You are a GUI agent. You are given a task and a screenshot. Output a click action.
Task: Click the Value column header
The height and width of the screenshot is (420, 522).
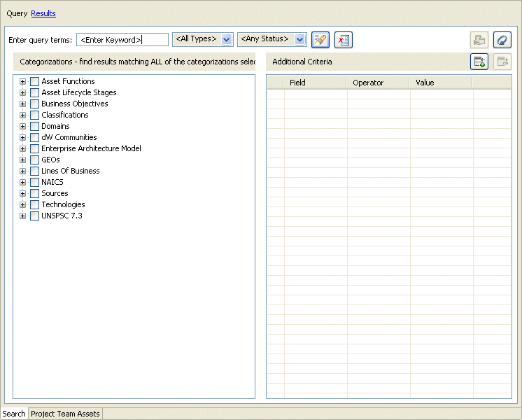click(x=441, y=83)
